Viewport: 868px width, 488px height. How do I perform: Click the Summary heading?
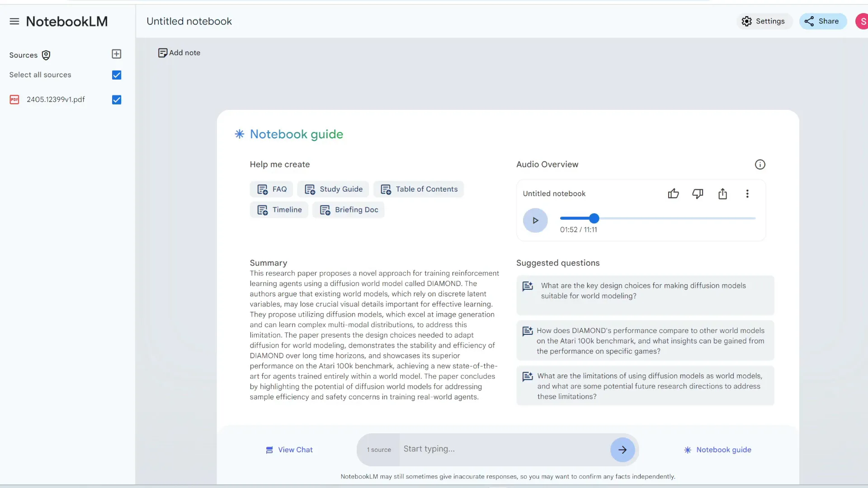tap(269, 263)
